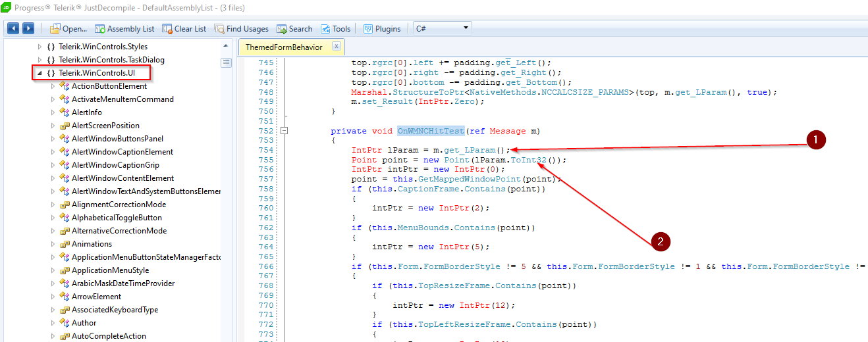
Task: Click the ApplicationMenuStyle enum icon
Action: pos(65,270)
